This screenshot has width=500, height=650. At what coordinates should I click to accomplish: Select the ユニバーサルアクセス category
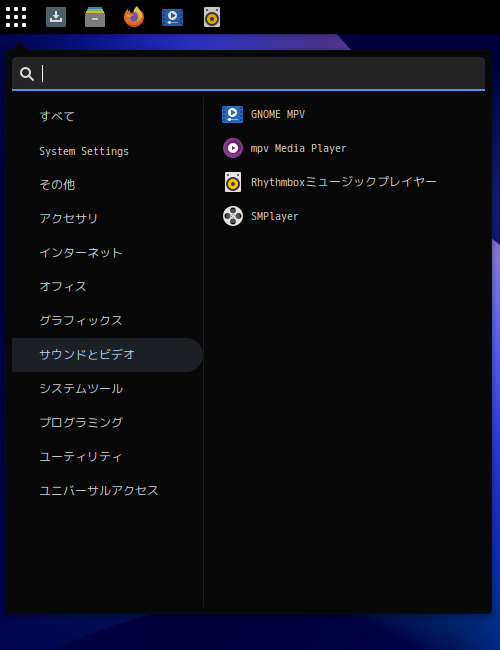point(107,490)
